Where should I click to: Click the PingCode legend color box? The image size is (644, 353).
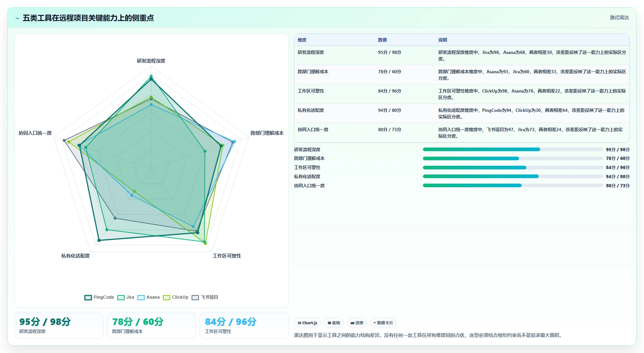pyautogui.click(x=88, y=297)
